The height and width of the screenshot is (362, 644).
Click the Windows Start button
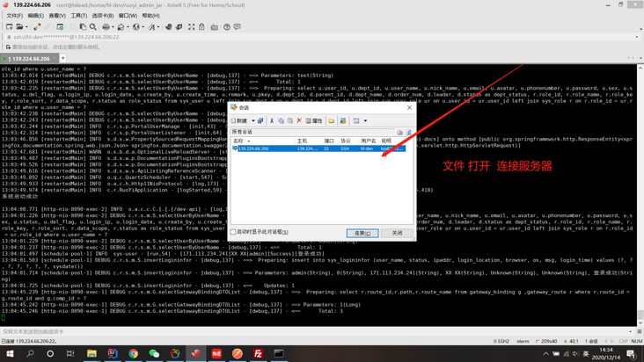click(10, 353)
